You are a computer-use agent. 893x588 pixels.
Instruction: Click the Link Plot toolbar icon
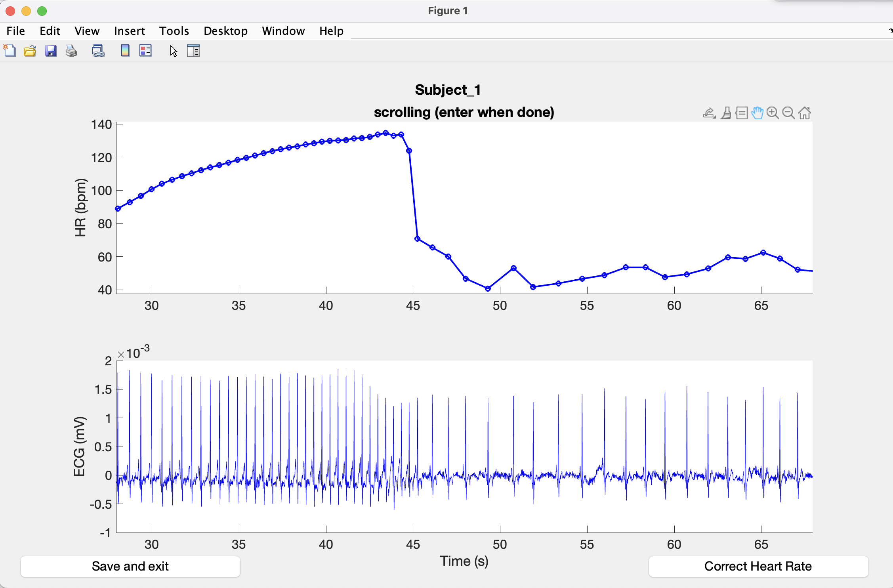click(98, 51)
